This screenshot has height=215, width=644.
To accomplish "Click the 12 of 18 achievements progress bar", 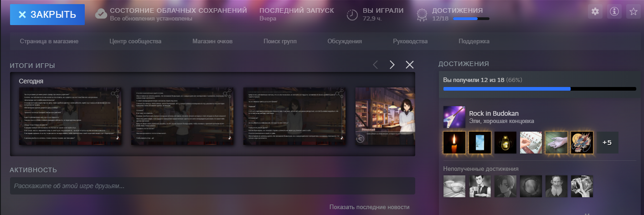I will (x=540, y=89).
